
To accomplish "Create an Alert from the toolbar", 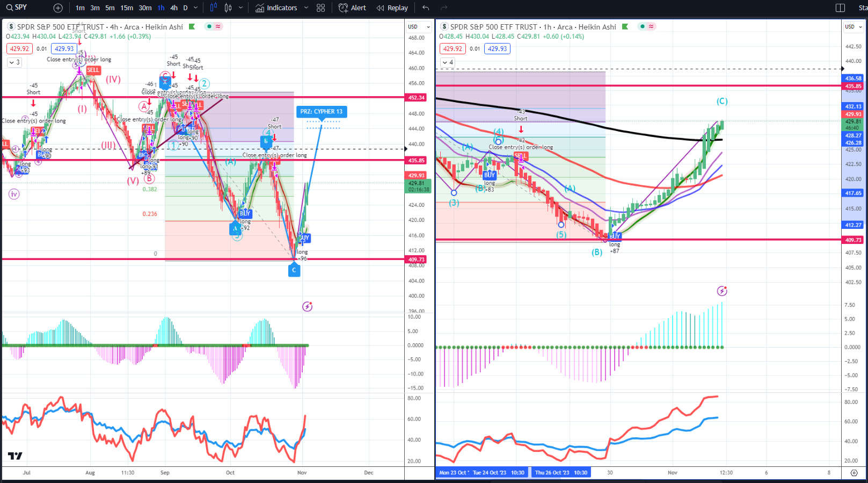I will [x=352, y=8].
